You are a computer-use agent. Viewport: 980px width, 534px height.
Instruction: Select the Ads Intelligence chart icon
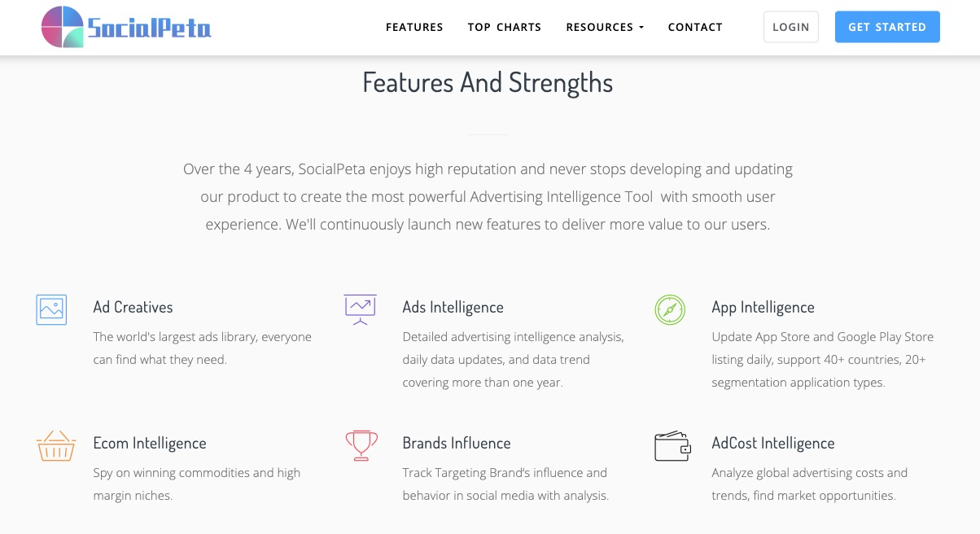tap(361, 309)
